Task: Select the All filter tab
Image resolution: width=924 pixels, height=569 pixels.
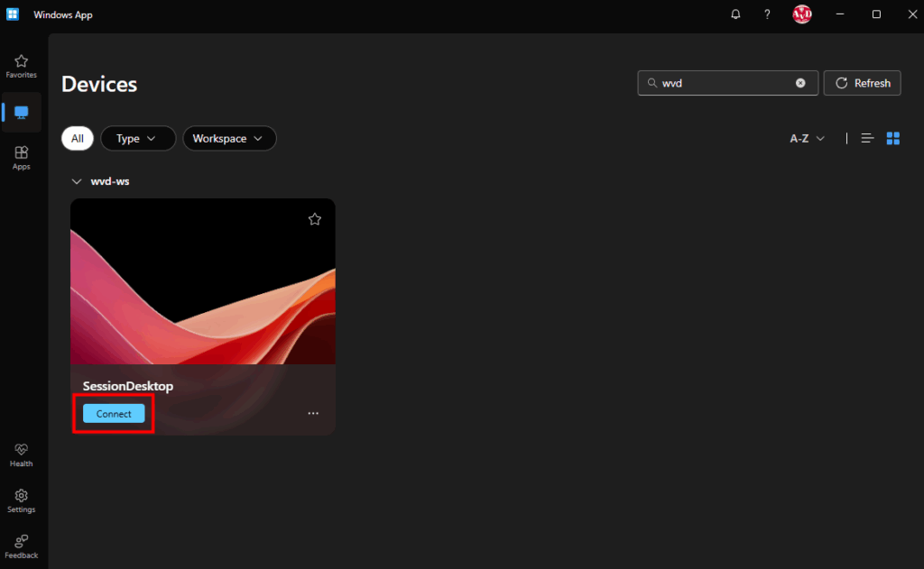Action: [x=78, y=138]
